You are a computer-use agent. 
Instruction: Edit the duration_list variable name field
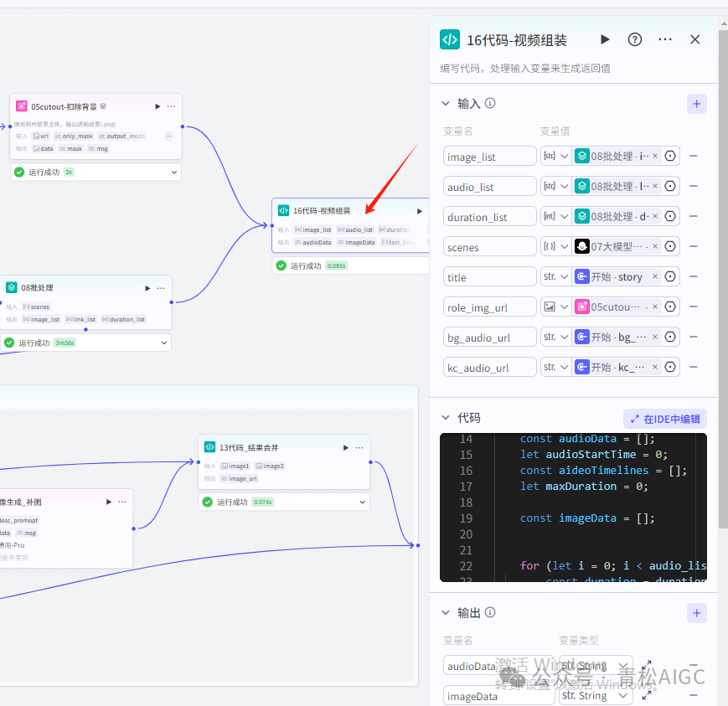(489, 217)
